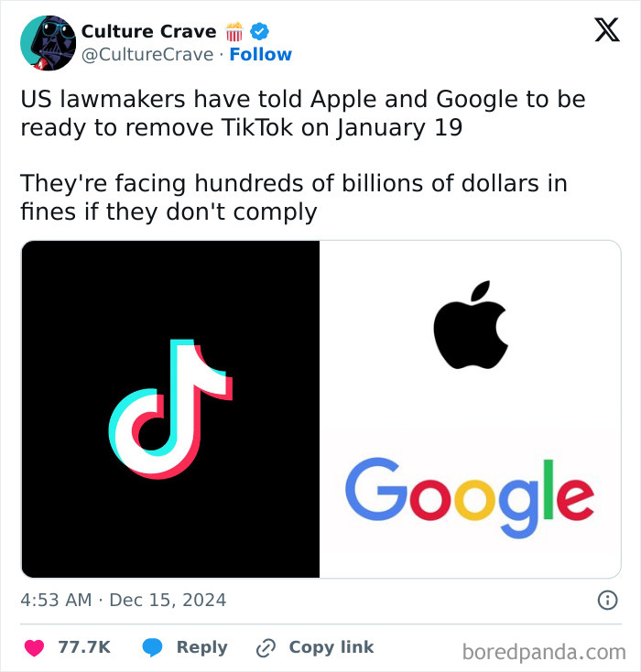This screenshot has width=641, height=672.
Task: Click the blue verified checkmark badge
Action: [259, 31]
